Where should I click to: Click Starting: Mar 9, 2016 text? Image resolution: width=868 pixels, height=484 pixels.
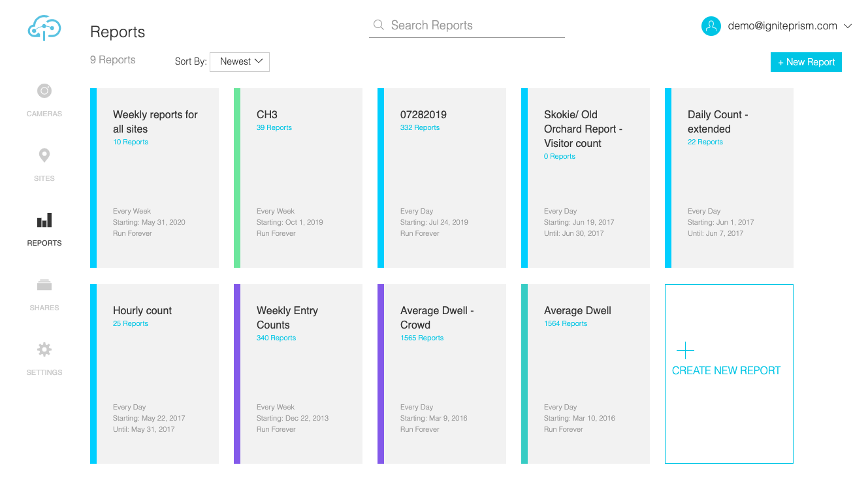point(434,418)
